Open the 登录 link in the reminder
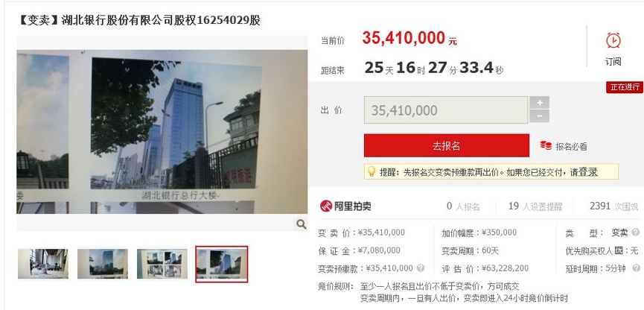The image size is (644, 310). tap(587, 172)
